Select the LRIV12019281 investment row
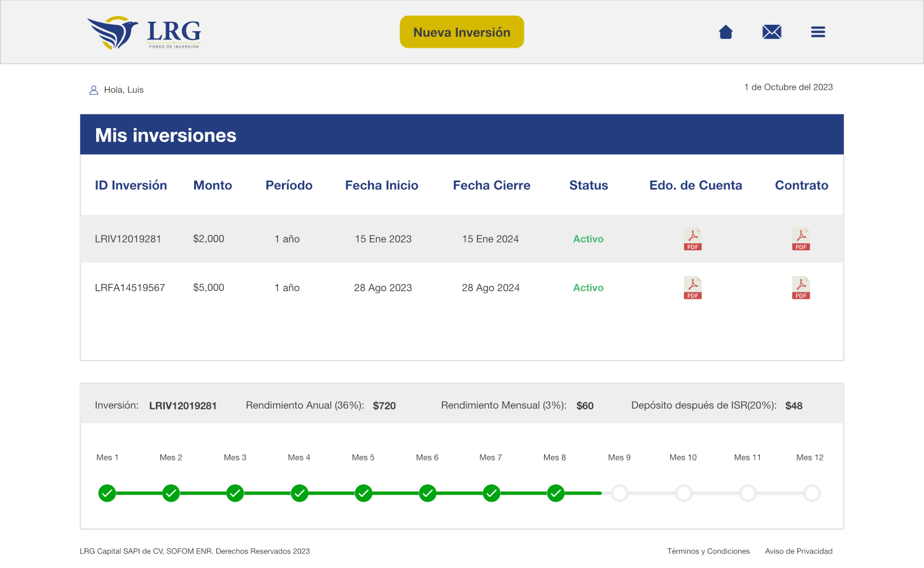The width and height of the screenshot is (924, 568). [128, 239]
